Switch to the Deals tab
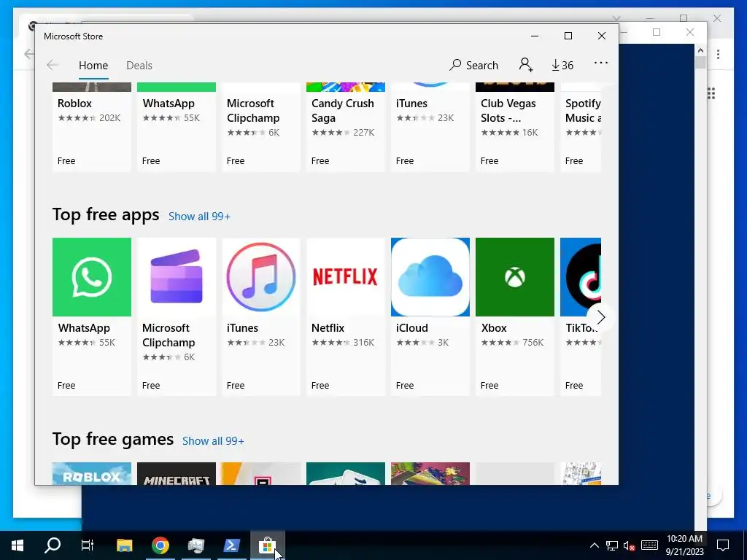This screenshot has width=747, height=560. (x=139, y=65)
